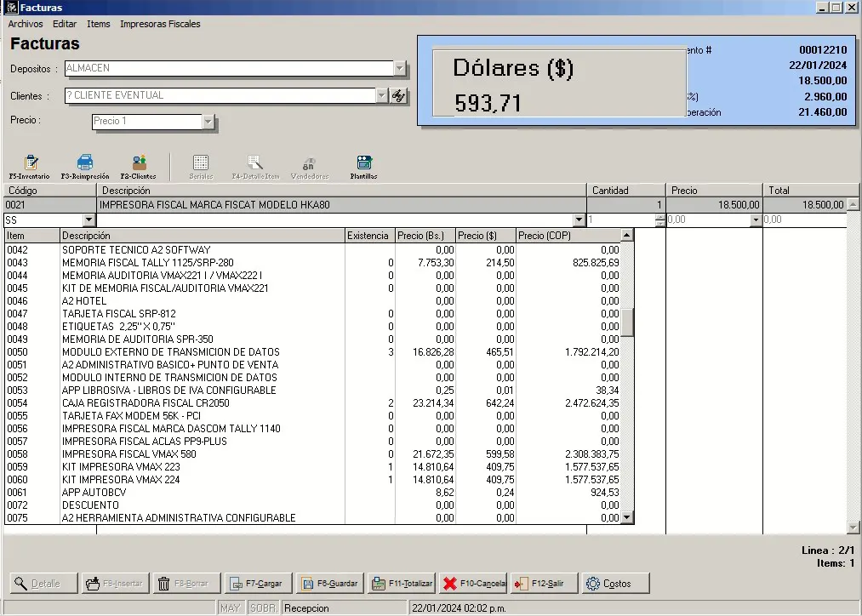Screen dimensions: 862x616
Task: Click the F7-Cargar button
Action: (258, 583)
